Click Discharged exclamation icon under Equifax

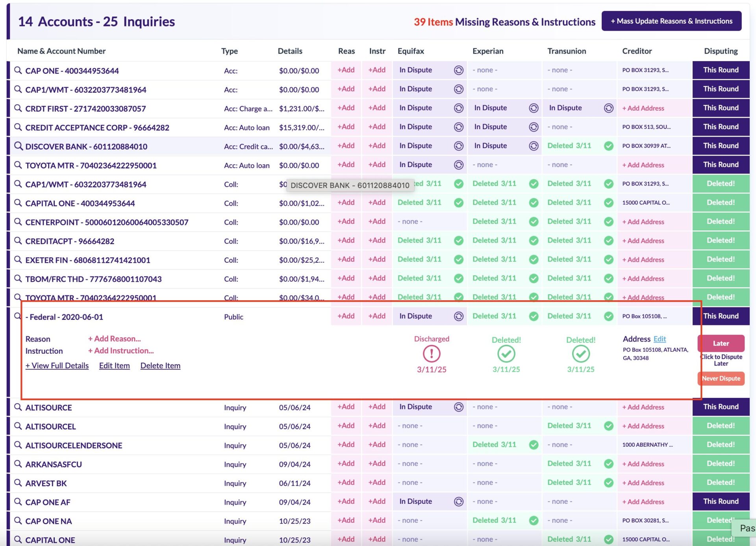pos(432,354)
